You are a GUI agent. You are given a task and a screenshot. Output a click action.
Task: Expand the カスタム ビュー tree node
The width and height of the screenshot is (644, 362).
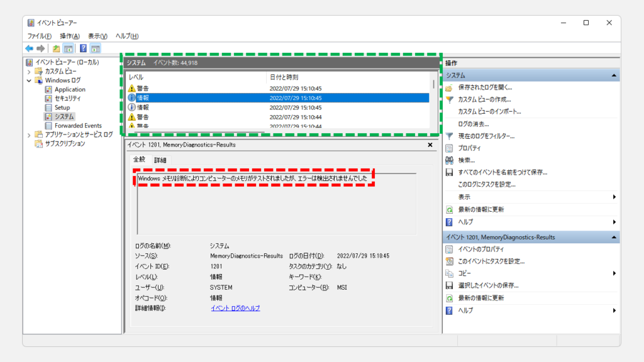click(x=29, y=72)
